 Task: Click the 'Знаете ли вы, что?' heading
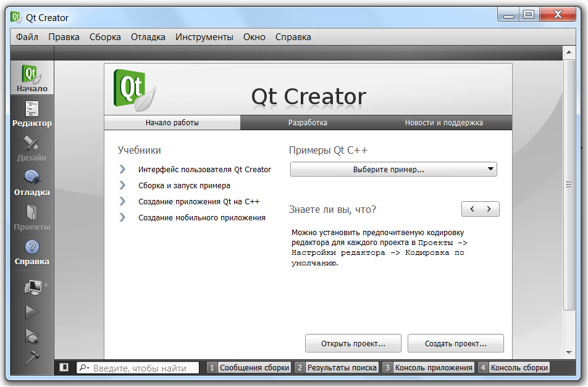pos(332,209)
